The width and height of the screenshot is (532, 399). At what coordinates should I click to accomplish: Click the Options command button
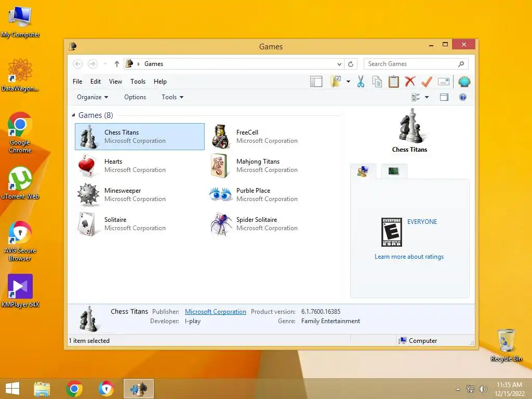pyautogui.click(x=135, y=97)
